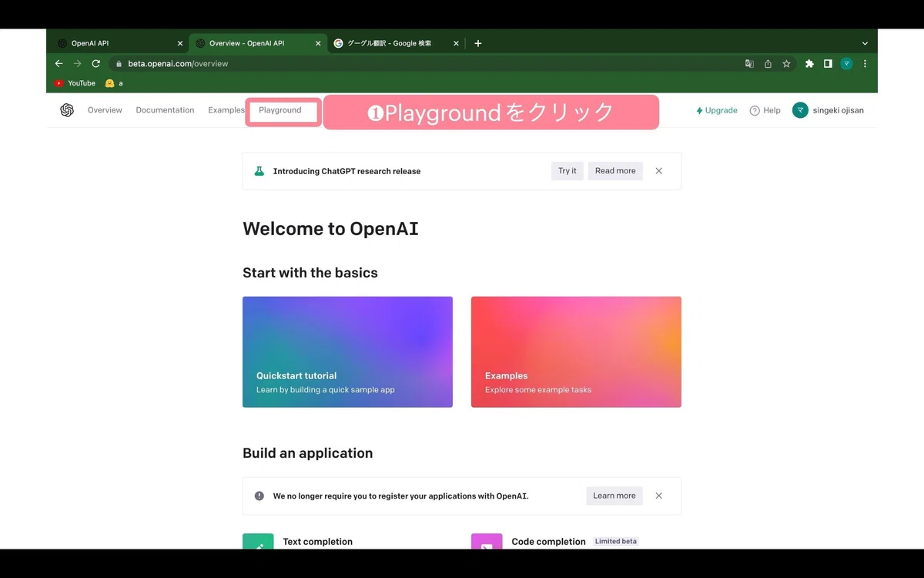Click the translate page icon

(x=749, y=64)
